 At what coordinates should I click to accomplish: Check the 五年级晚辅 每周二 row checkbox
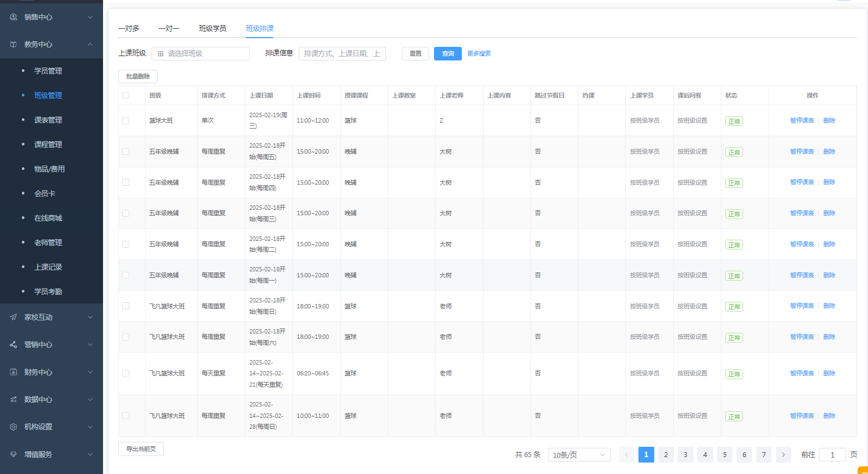coord(126,244)
